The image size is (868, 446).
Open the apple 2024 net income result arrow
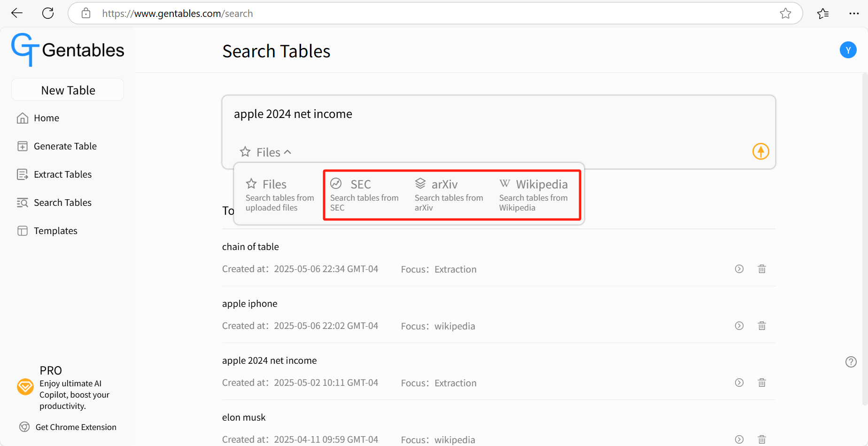click(x=739, y=383)
